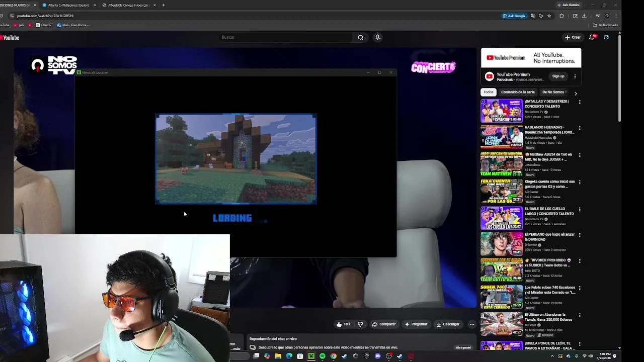Open the video's more actions ellipsis menu
Viewport: 644px width, 362px height.
(471, 324)
